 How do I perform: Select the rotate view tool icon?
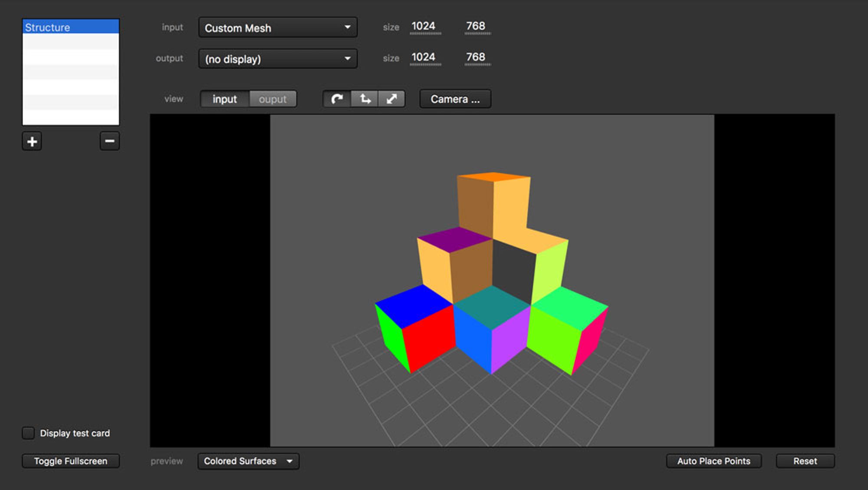[x=337, y=99]
